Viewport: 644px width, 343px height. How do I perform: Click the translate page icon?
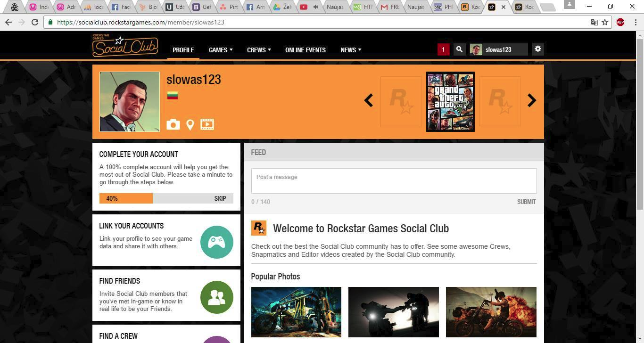coord(594,22)
